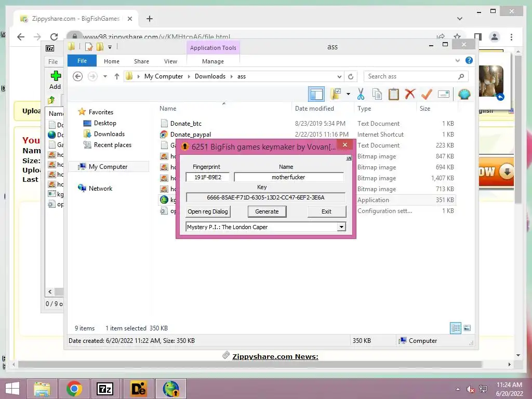The height and width of the screenshot is (399, 532).
Task: Open the Manage tab under Application Tools
Action: click(212, 61)
